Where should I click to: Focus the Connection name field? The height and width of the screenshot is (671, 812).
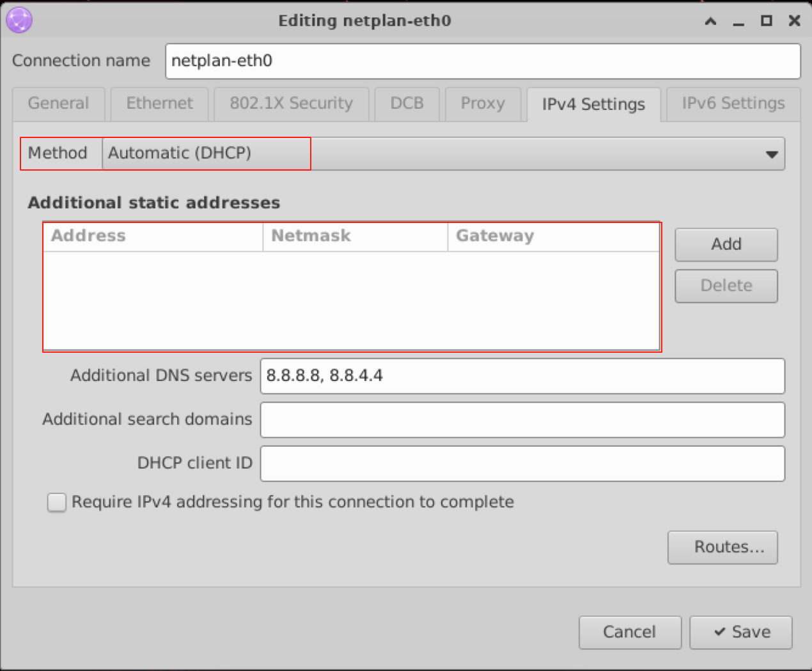(483, 61)
